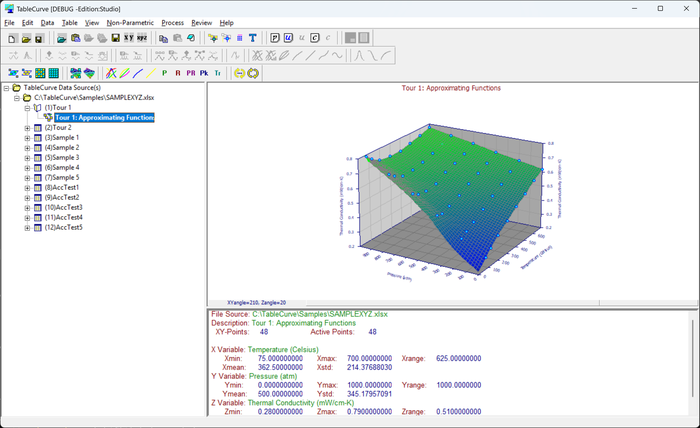Expand the (10)AccTest3 node
Image resolution: width=700 pixels, height=428 pixels.
[27, 208]
